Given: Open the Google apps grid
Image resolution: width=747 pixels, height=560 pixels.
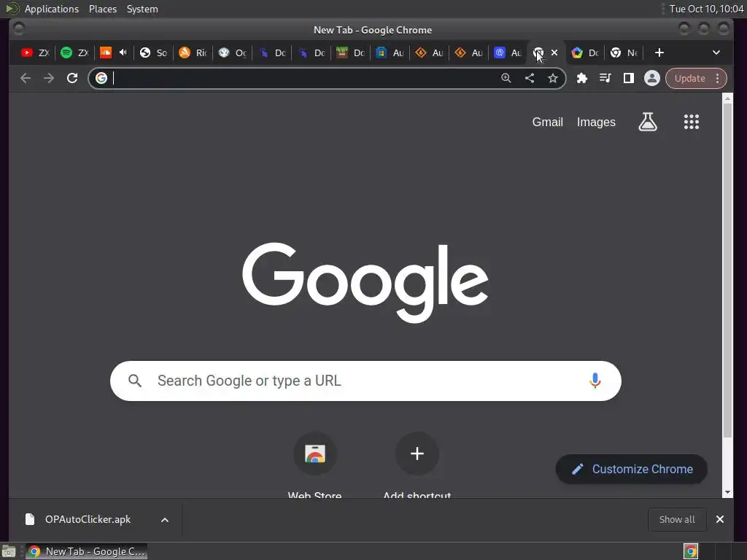Looking at the screenshot, I should click(x=692, y=122).
